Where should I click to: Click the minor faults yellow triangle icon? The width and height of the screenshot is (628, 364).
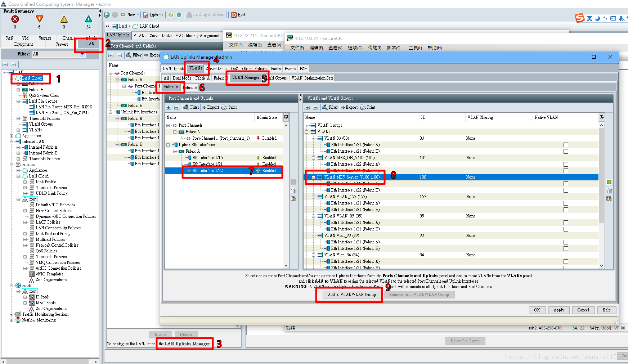(x=64, y=19)
